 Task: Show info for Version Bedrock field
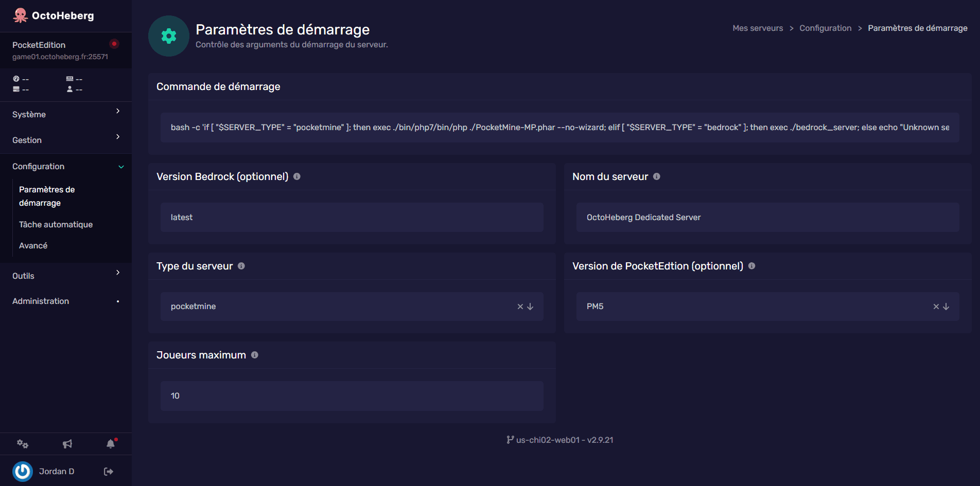click(297, 176)
